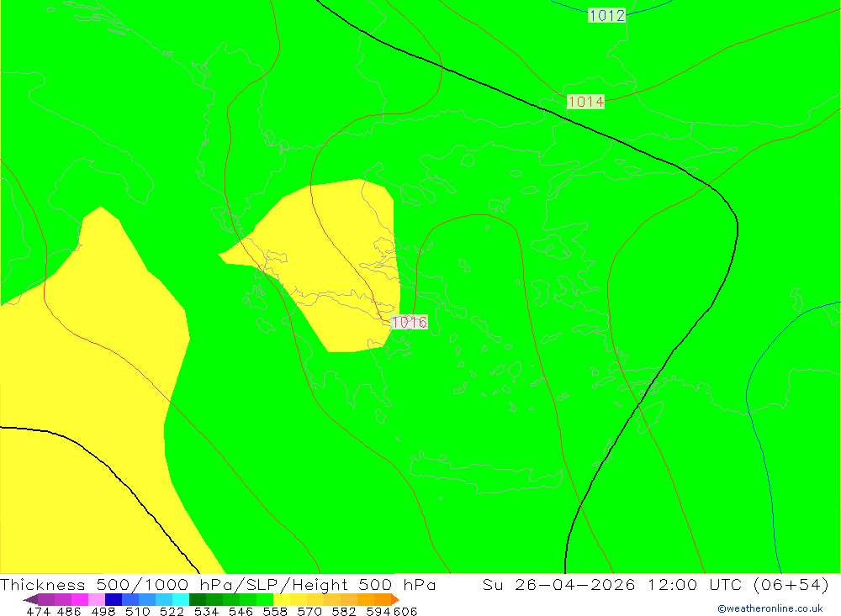
Task: Click the 1014 isobar label
Action: point(585,102)
